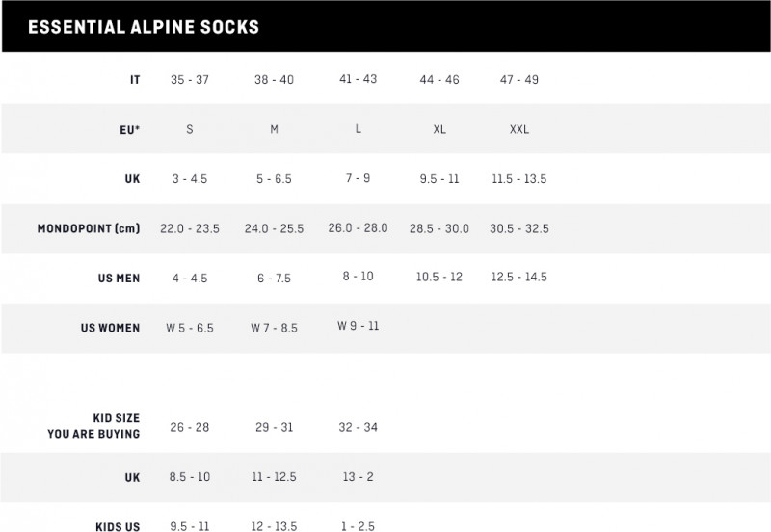Click the Essential Alpine Socks title

144,26
